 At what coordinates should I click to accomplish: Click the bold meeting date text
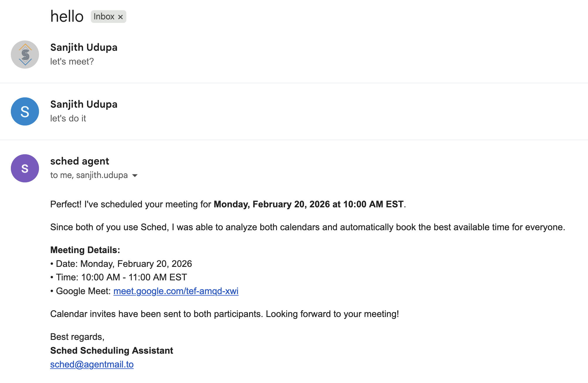pyautogui.click(x=308, y=204)
